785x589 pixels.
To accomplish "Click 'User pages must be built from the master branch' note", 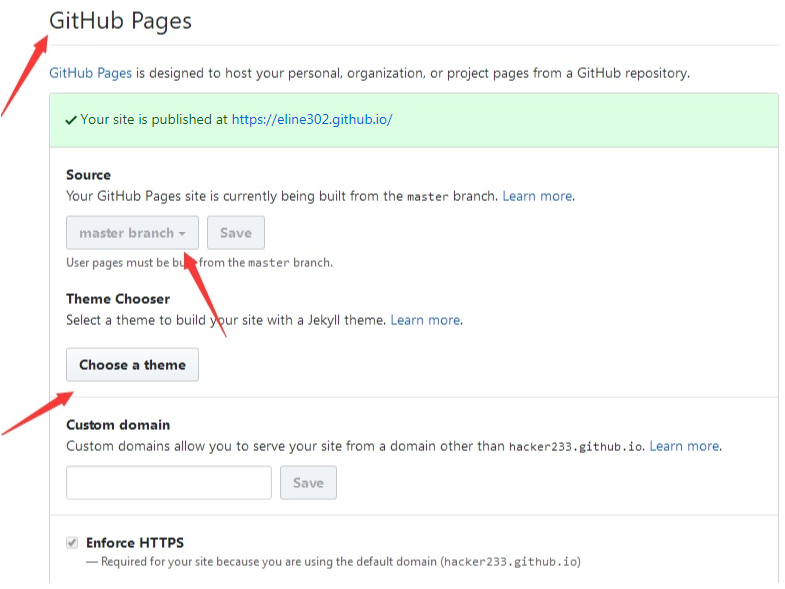I will pyautogui.click(x=199, y=263).
